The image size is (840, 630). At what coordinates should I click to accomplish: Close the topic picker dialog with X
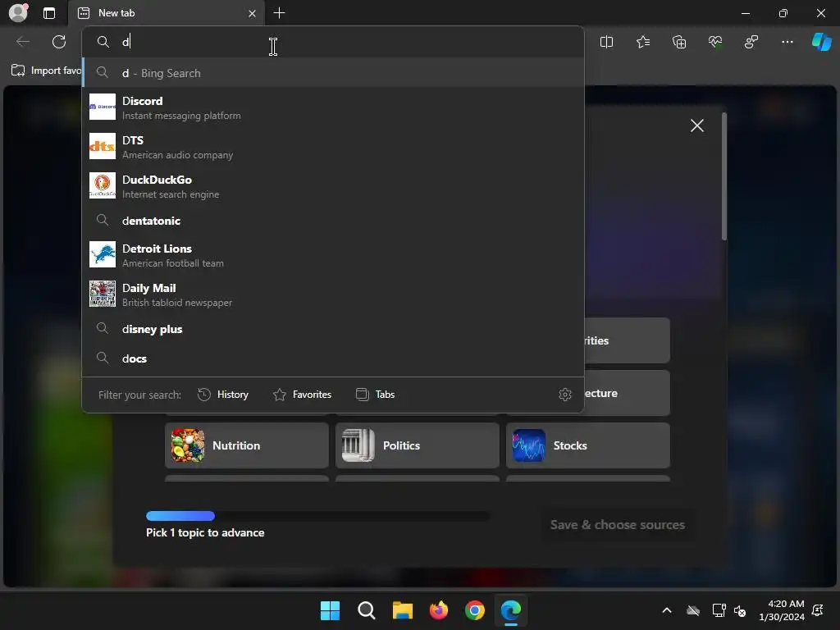tap(697, 126)
